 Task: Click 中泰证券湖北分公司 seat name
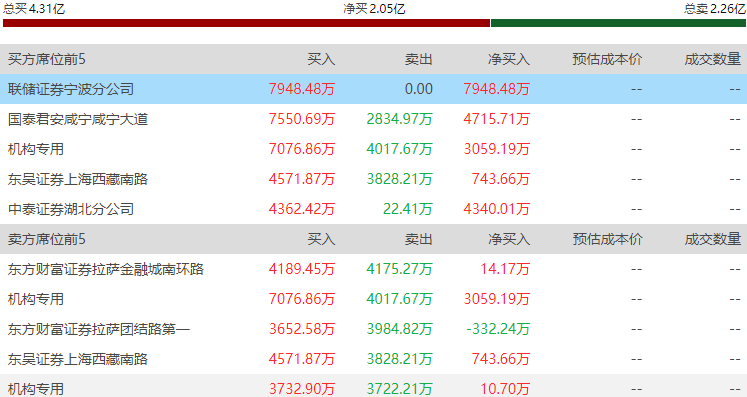(71, 209)
